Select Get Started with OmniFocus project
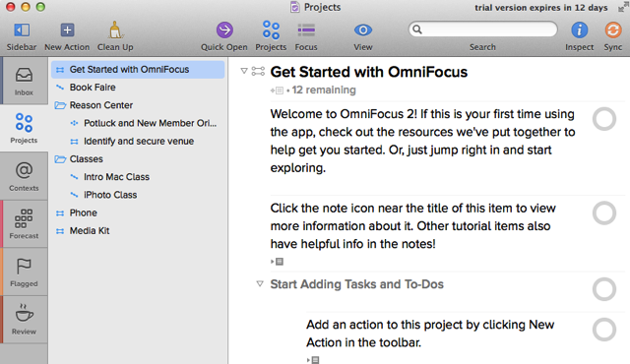Screen dimensions: 630x364 click(x=138, y=70)
